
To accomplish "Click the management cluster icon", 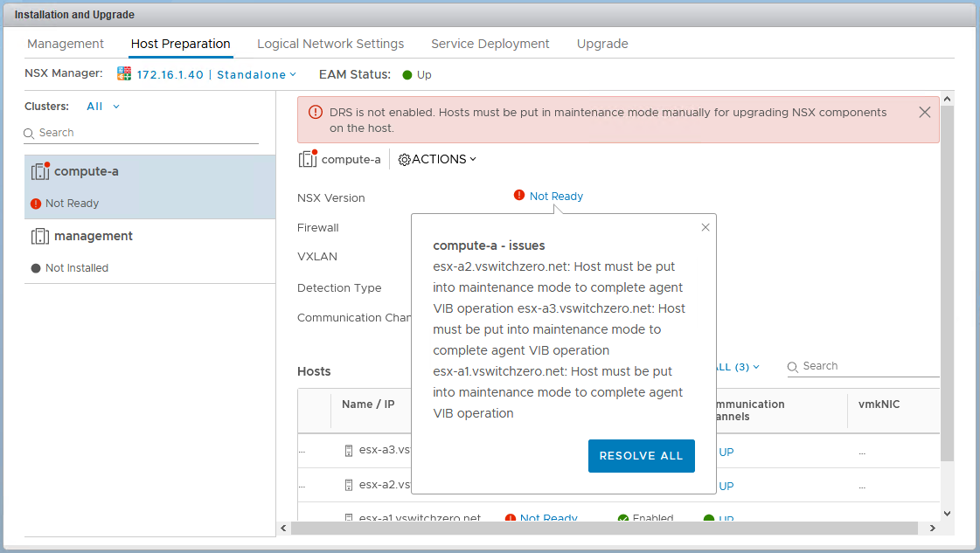I will [40, 236].
